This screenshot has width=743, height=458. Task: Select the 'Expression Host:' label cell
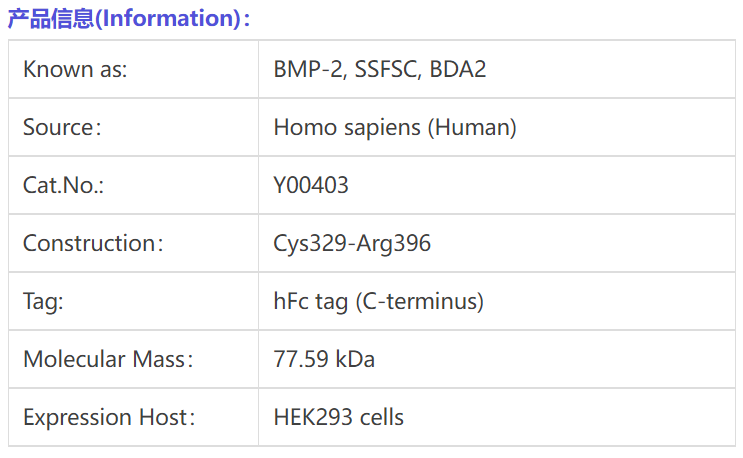133,417
